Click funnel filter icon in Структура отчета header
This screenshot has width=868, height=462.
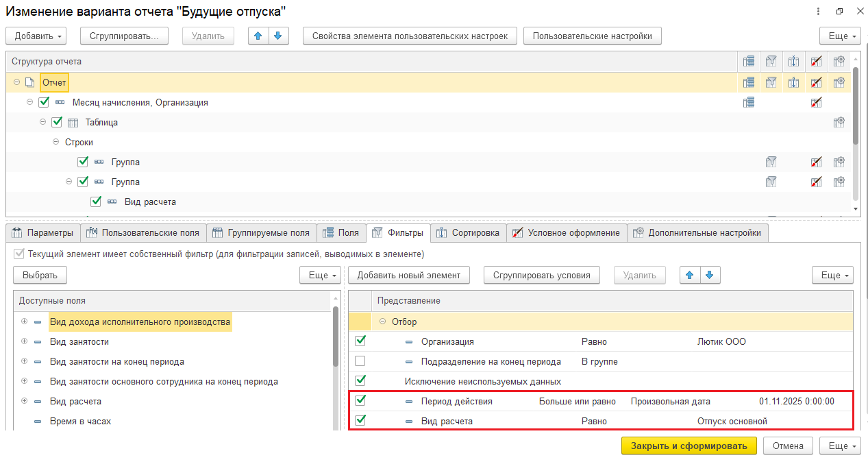pos(771,62)
